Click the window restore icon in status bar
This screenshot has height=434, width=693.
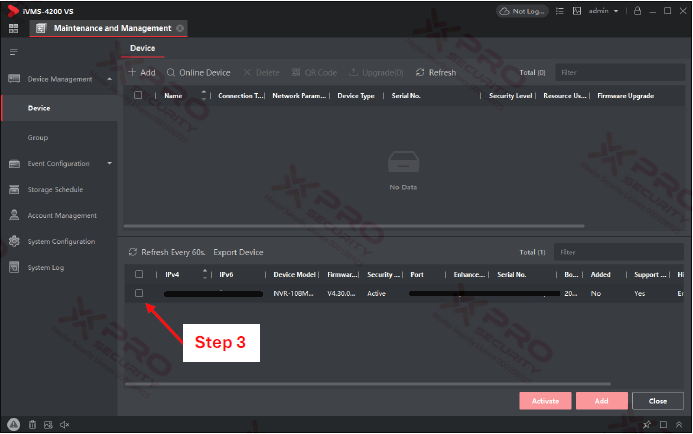click(663, 425)
